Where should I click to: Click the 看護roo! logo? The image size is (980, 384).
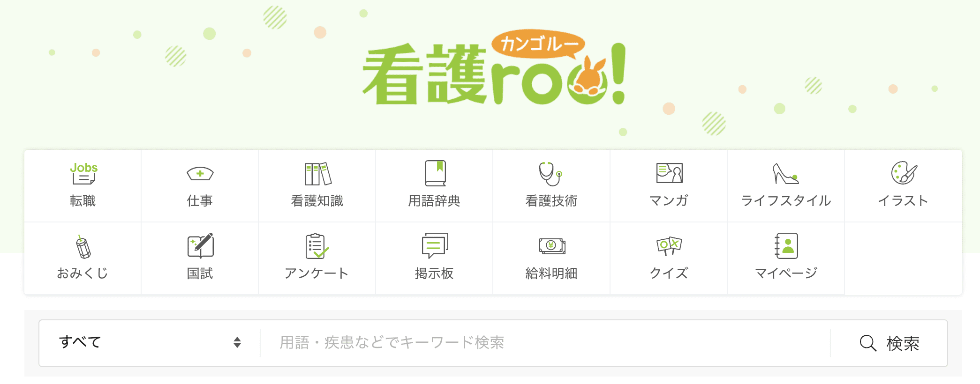pyautogui.click(x=494, y=68)
